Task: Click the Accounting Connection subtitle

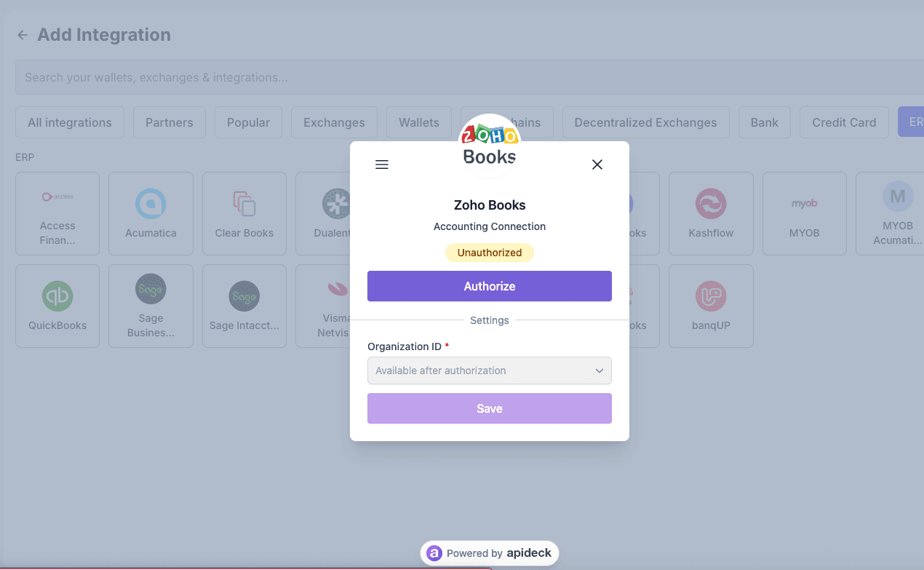Action: click(x=490, y=226)
